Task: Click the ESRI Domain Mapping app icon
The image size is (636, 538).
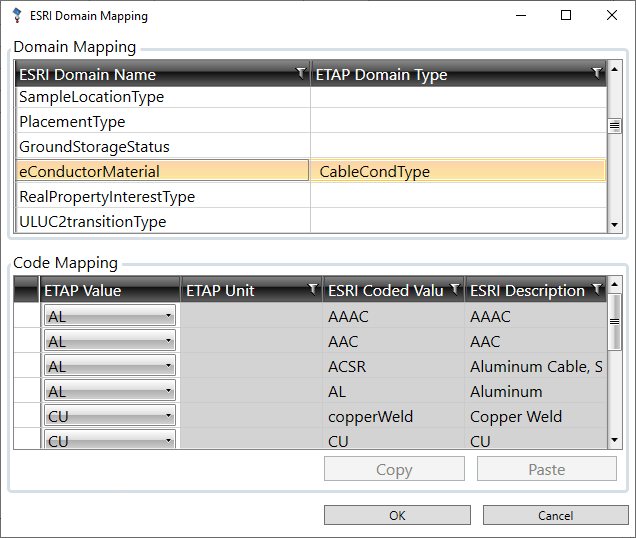Action: (17, 15)
